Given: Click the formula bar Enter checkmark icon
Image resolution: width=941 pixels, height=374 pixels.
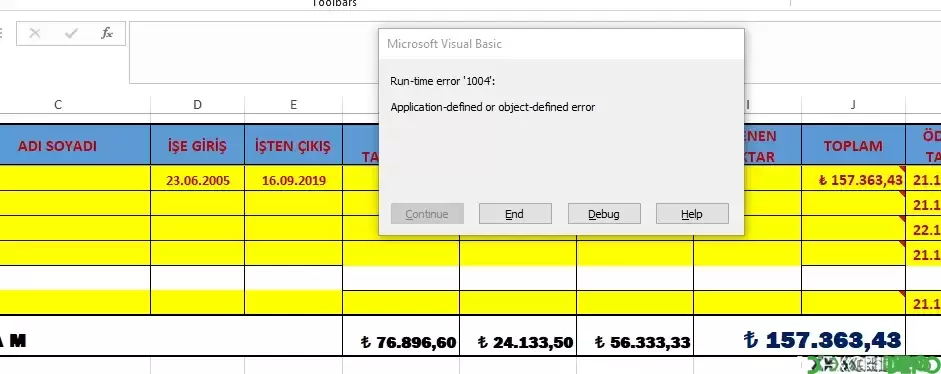Looking at the screenshot, I should [71, 33].
